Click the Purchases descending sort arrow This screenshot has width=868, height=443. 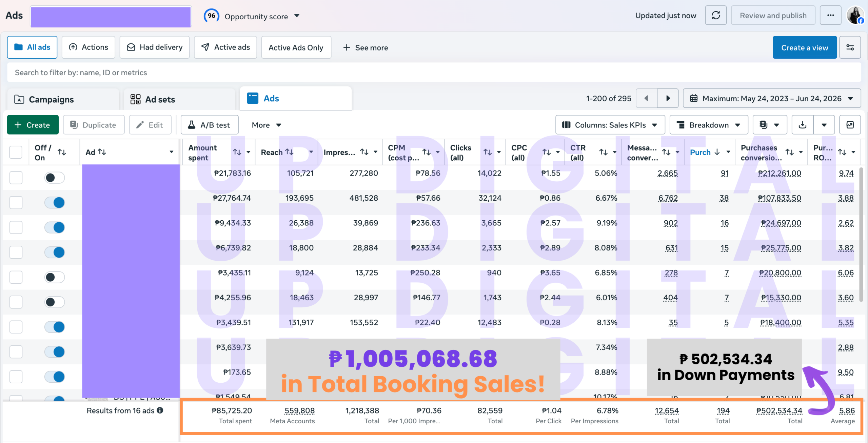pyautogui.click(x=717, y=152)
